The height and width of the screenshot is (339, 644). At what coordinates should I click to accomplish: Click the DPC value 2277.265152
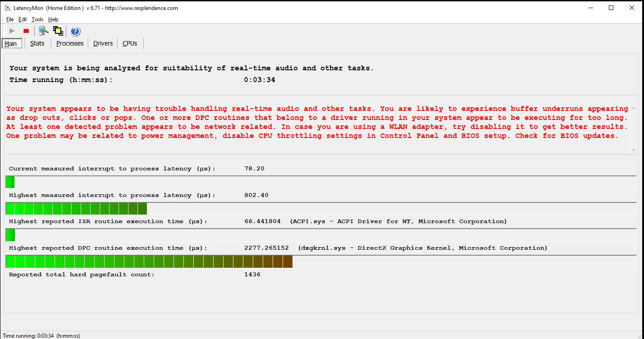tap(266, 248)
